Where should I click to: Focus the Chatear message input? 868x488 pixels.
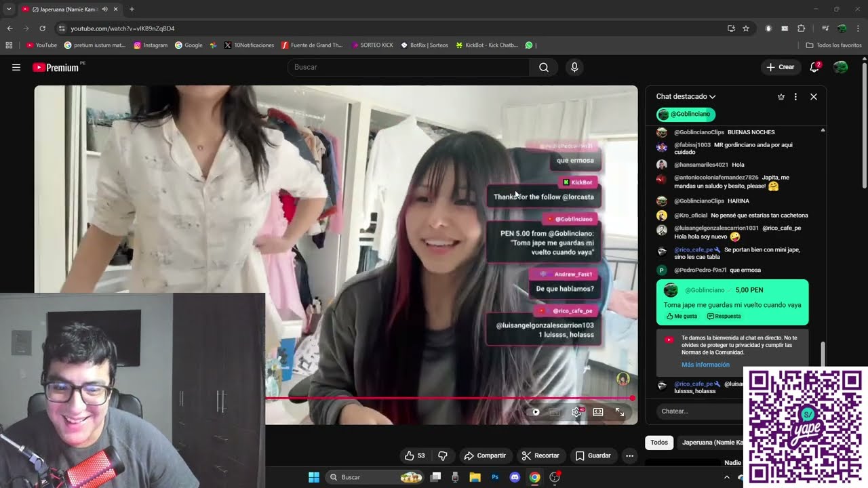click(x=698, y=411)
